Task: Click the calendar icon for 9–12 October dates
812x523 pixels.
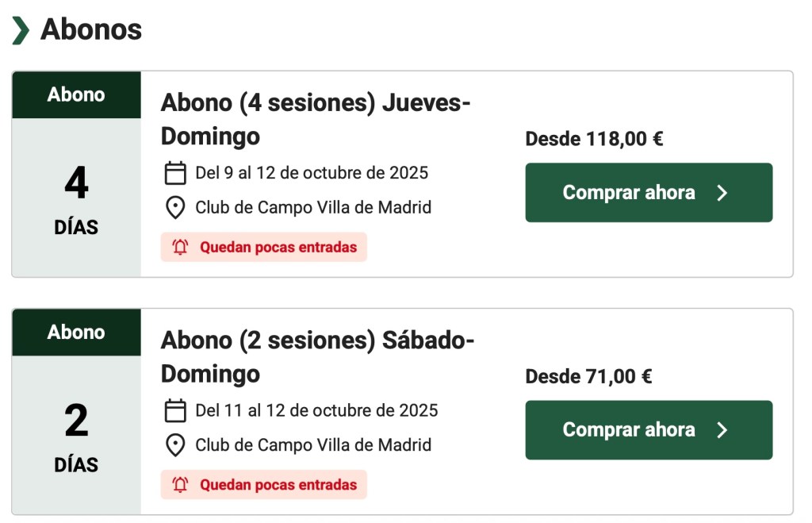Action: (174, 172)
